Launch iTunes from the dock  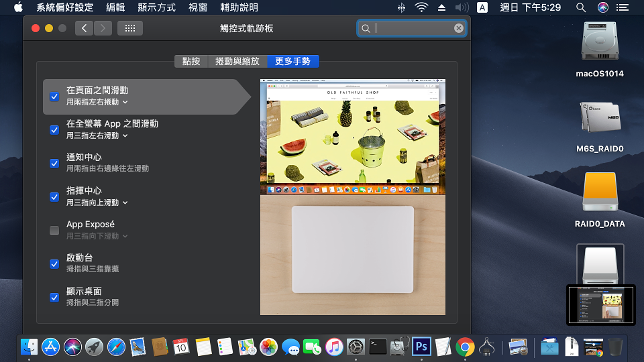coord(334,347)
